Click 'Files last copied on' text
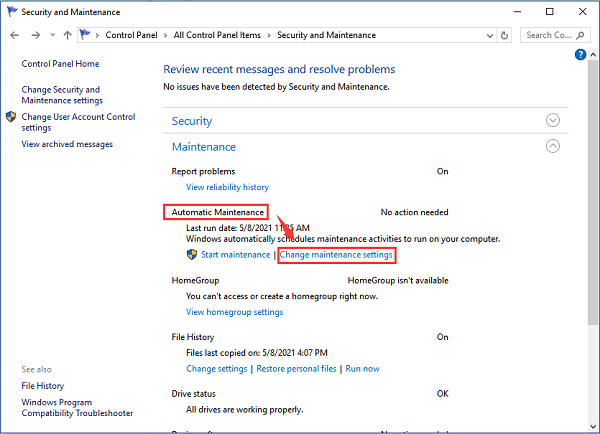Image resolution: width=600 pixels, height=434 pixels. click(x=257, y=353)
